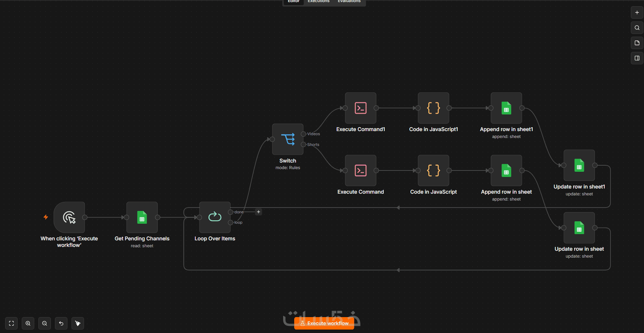Screen dimensions: 644x333
Task: Click the zoom out magnifier button
Action: point(45,323)
